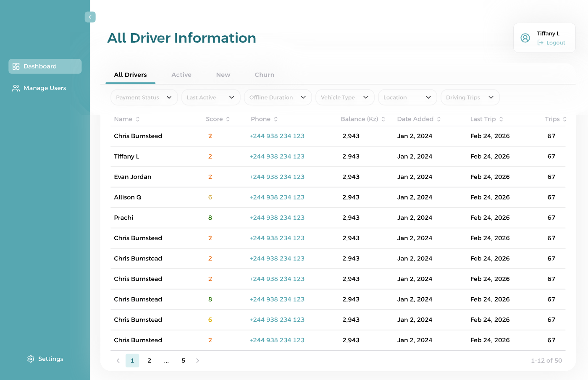This screenshot has height=380, width=588.
Task: Select page 1 in pagination
Action: (x=132, y=361)
